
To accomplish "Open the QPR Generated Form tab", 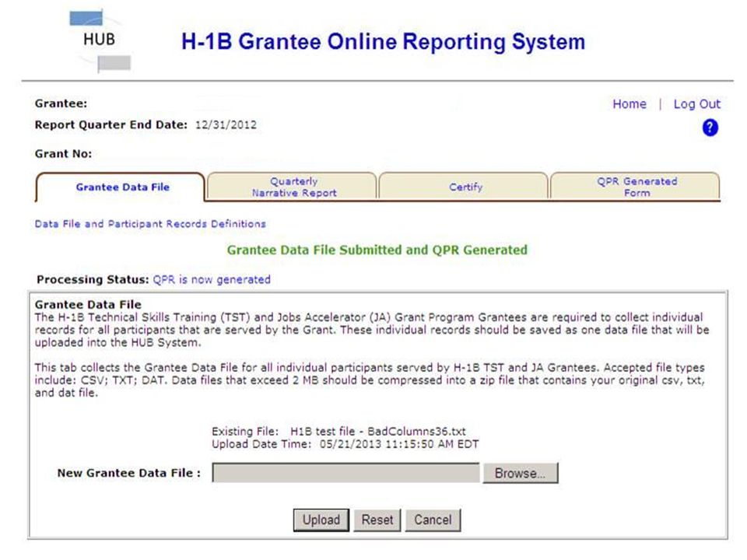I will click(x=637, y=187).
